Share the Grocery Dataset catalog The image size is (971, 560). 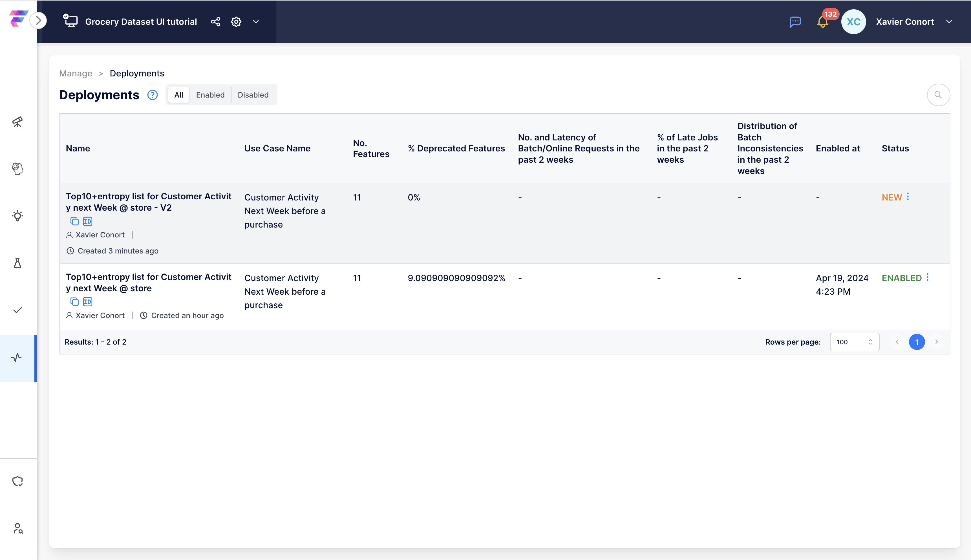(216, 21)
